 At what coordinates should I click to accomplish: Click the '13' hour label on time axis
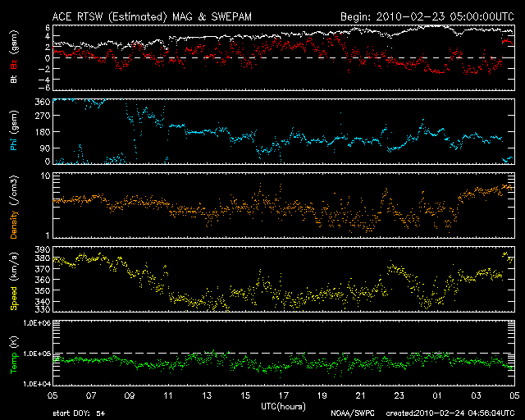(x=207, y=396)
